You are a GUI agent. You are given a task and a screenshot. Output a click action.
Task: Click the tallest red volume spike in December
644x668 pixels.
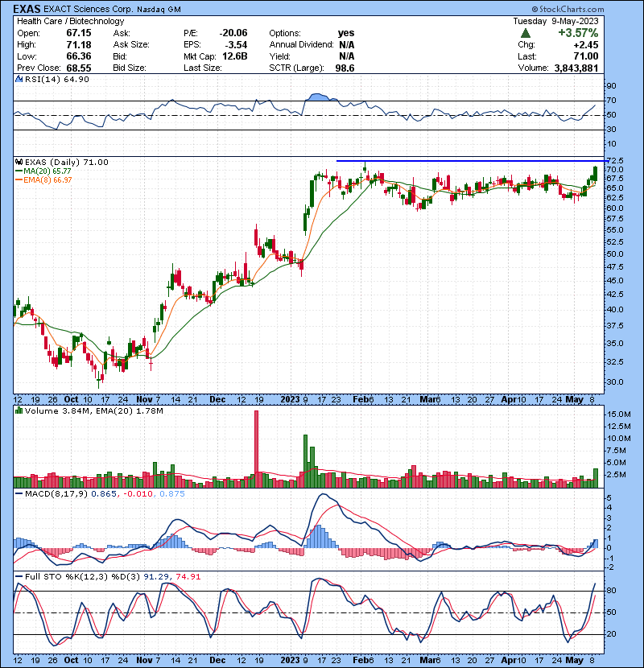click(256, 449)
